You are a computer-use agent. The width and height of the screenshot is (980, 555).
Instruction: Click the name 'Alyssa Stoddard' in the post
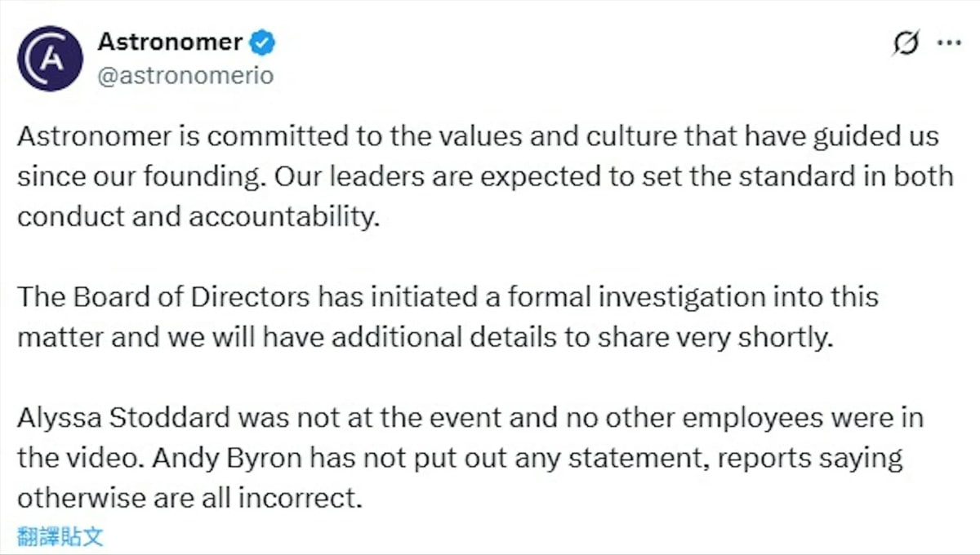(124, 419)
